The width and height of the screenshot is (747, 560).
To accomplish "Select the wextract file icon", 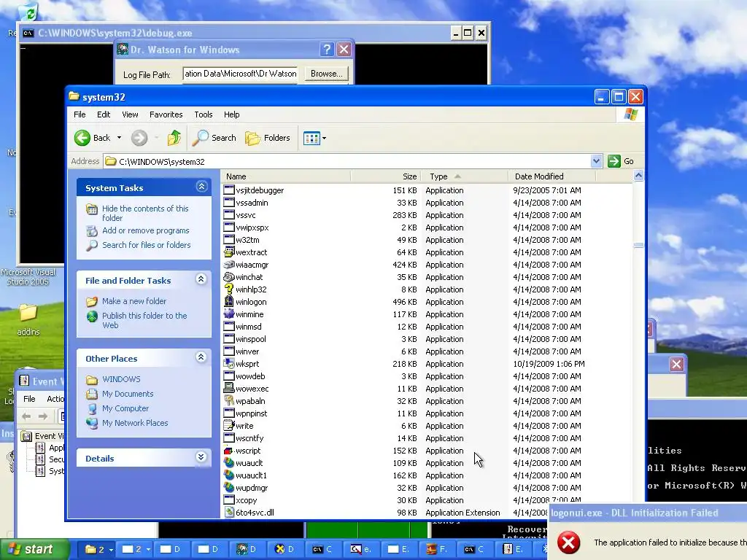I will pos(229,252).
